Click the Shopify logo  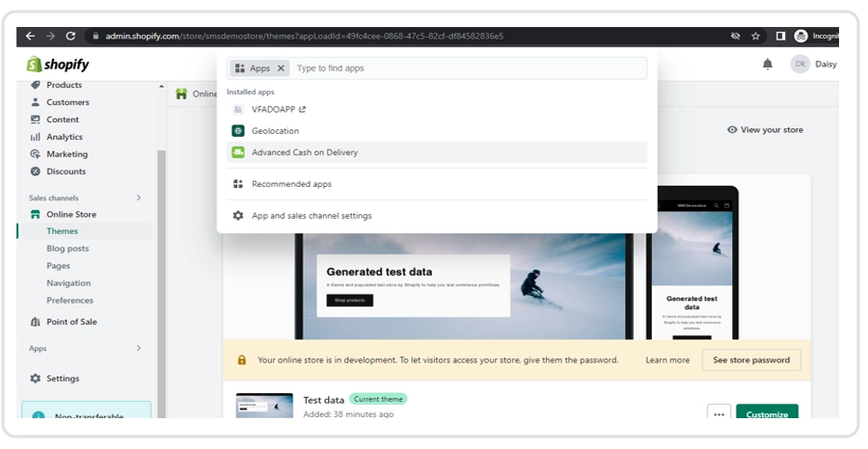coord(58,65)
